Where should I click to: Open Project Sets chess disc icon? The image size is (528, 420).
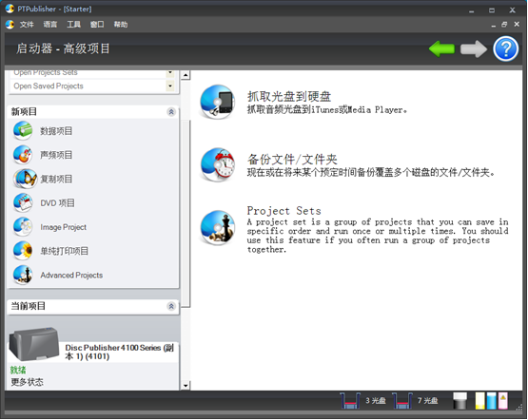tap(218, 228)
